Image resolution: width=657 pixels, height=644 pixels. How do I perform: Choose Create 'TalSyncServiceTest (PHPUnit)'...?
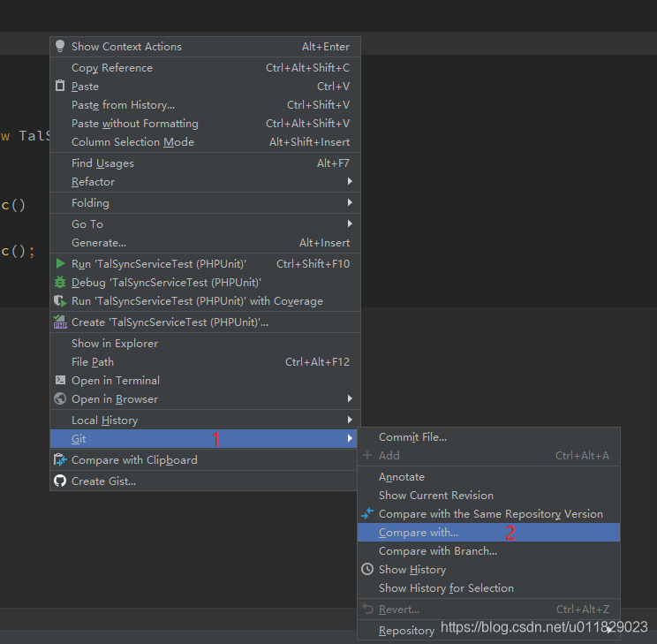click(205, 322)
